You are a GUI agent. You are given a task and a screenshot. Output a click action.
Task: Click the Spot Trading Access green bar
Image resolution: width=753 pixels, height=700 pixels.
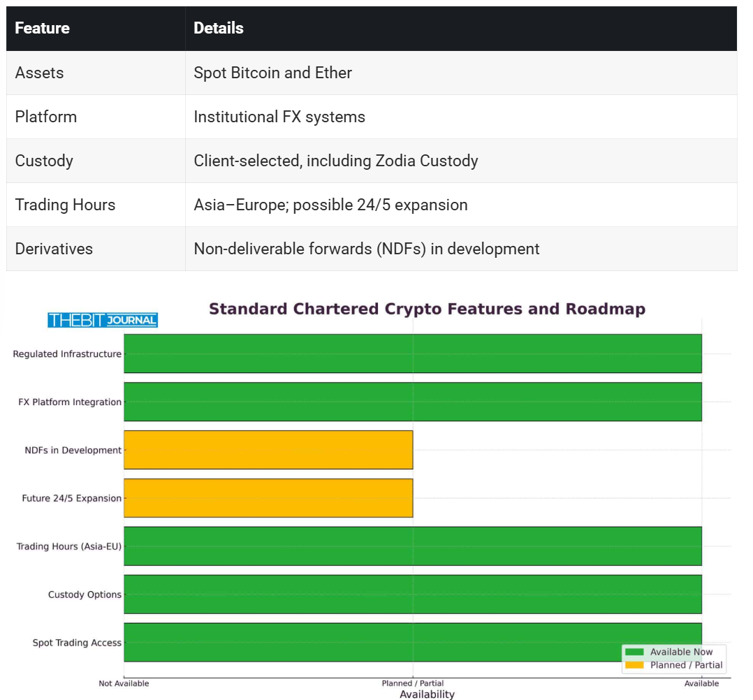pyautogui.click(x=413, y=642)
